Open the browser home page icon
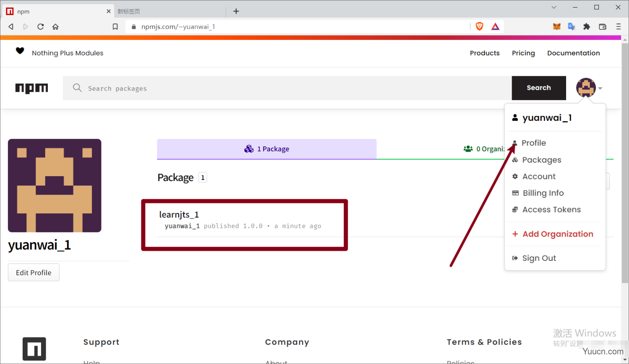This screenshot has height=364, width=629. point(55,27)
